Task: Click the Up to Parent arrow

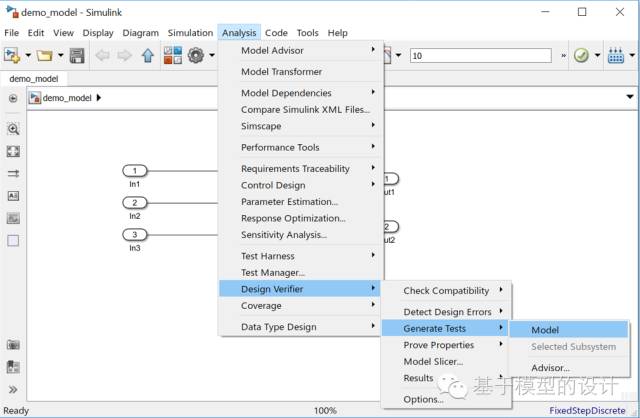Action: click(x=148, y=56)
